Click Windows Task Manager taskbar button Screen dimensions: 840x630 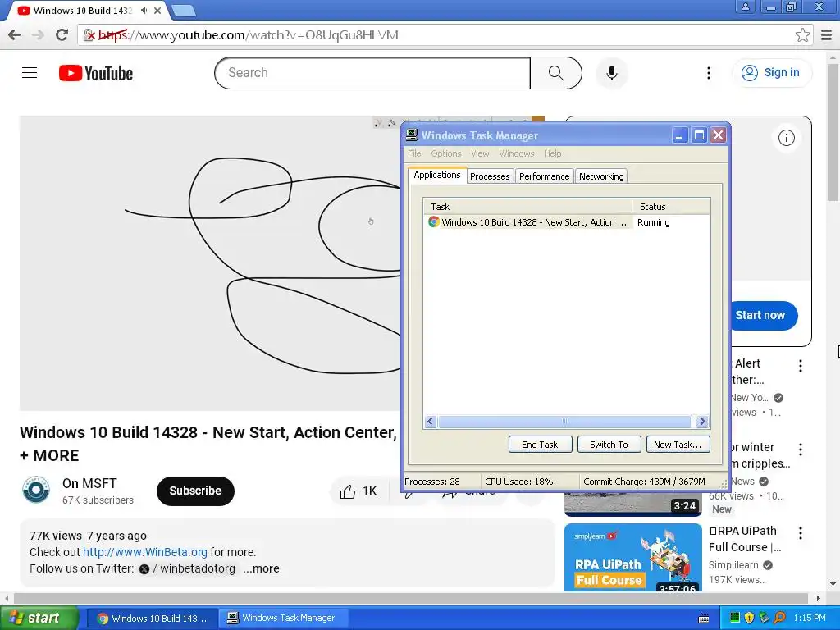(x=284, y=619)
